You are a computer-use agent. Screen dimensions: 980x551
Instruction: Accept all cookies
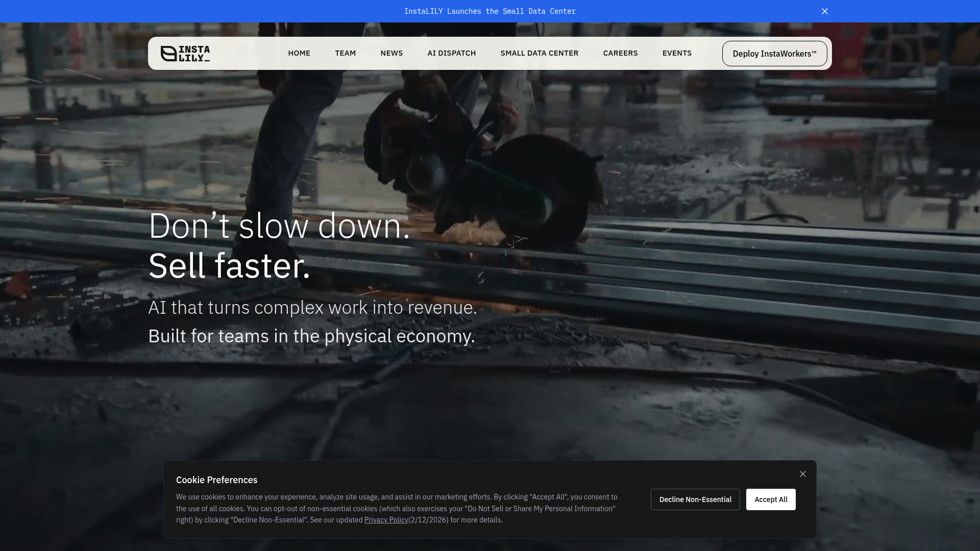[771, 499]
